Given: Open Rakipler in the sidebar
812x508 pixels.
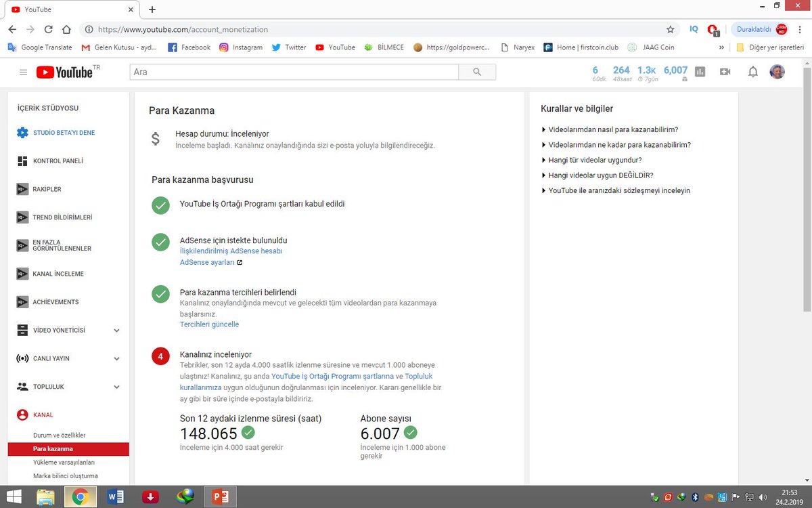Looking at the screenshot, I should point(47,189).
